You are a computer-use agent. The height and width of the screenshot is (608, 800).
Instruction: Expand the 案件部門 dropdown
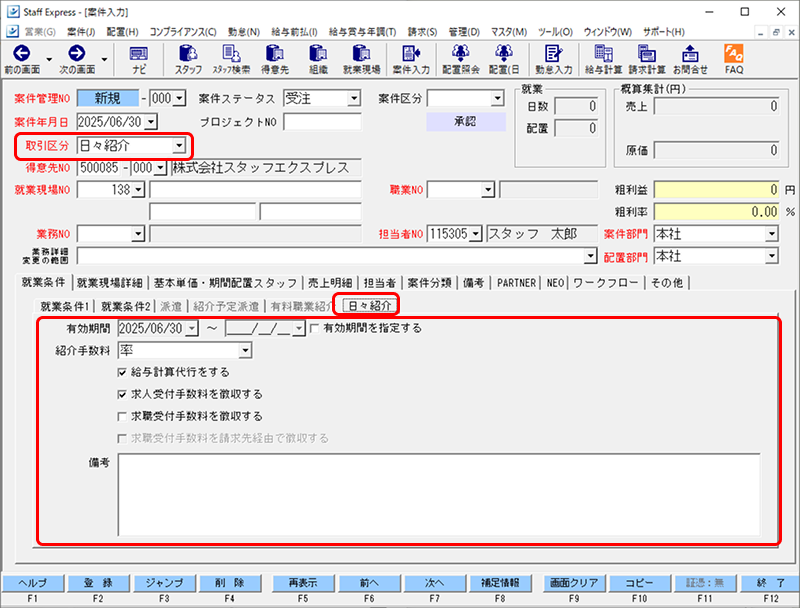[x=772, y=234]
